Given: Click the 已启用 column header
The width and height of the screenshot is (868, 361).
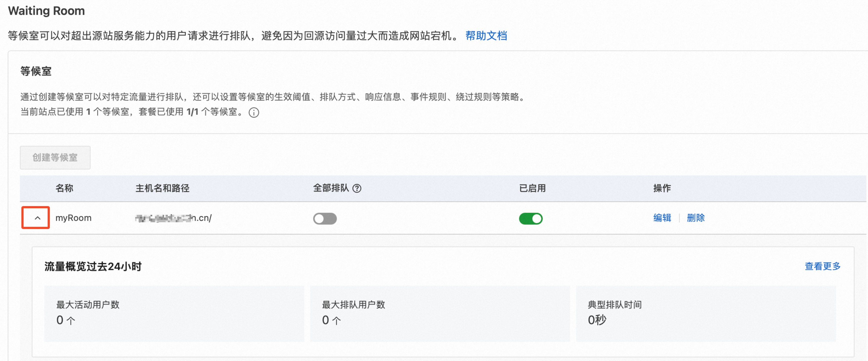Looking at the screenshot, I should click(532, 188).
